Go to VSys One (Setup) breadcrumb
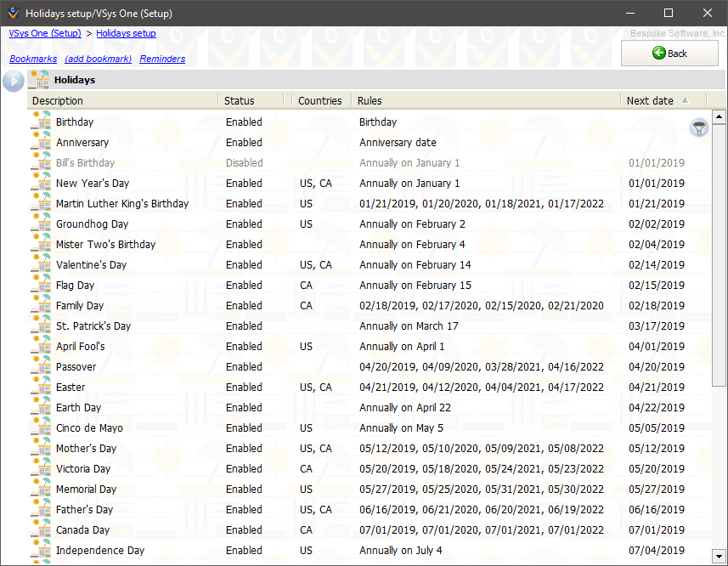Viewport: 728px width, 566px height. point(45,33)
